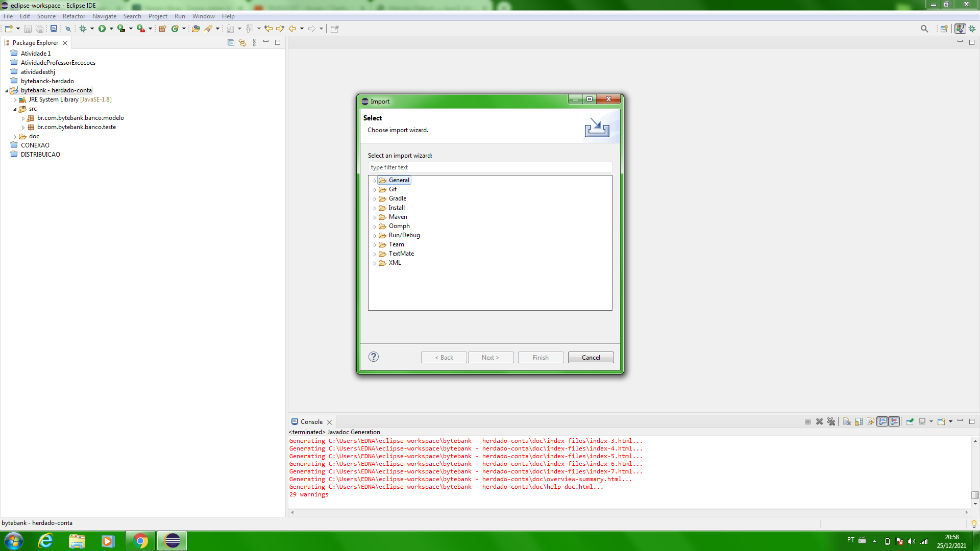
Task: Click the Open Perspective icon
Action: (944, 29)
